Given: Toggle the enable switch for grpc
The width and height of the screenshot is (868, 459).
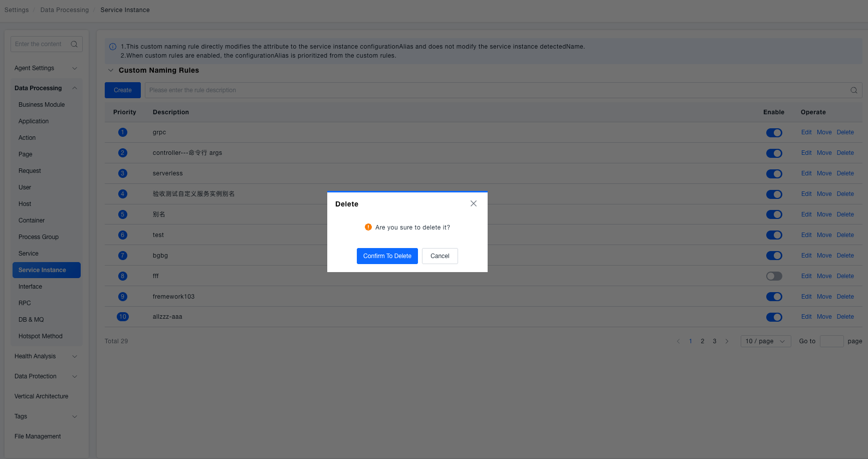Looking at the screenshot, I should 774,133.
